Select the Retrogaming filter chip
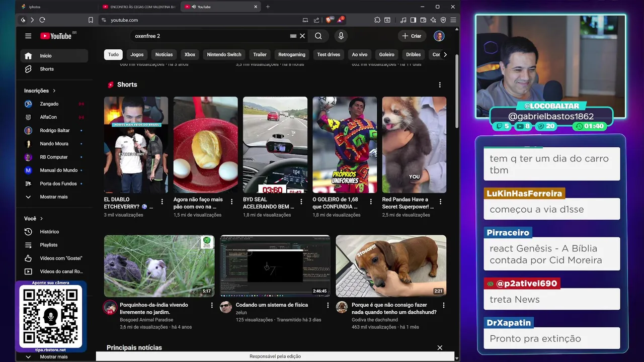The image size is (644, 362). coord(292,54)
